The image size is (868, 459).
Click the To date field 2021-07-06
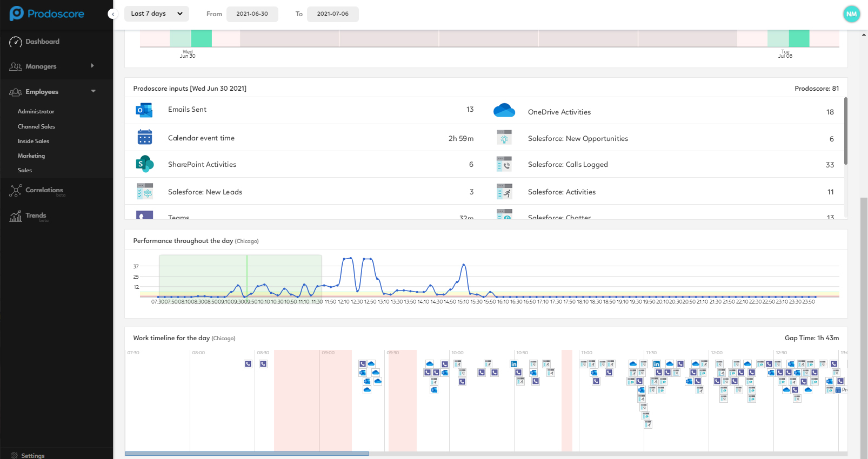333,14
